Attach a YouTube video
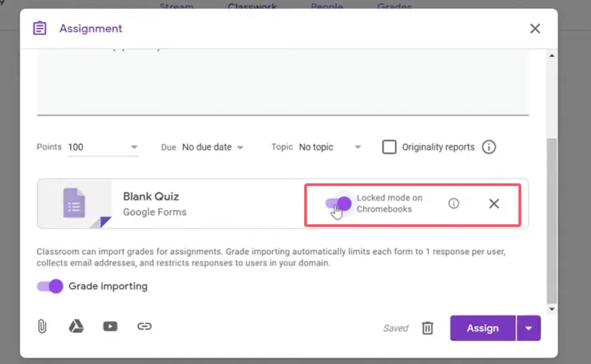The height and width of the screenshot is (364, 591). click(110, 326)
